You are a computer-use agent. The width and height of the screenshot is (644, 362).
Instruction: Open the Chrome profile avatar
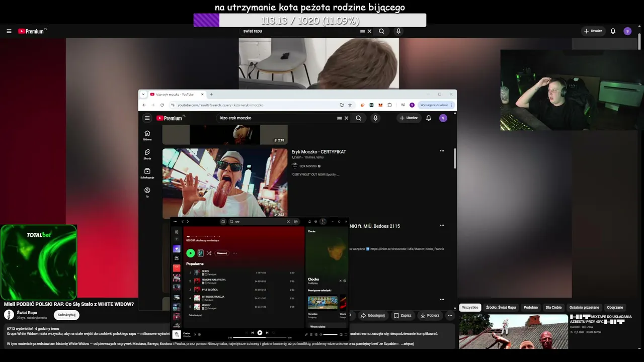pyautogui.click(x=412, y=105)
